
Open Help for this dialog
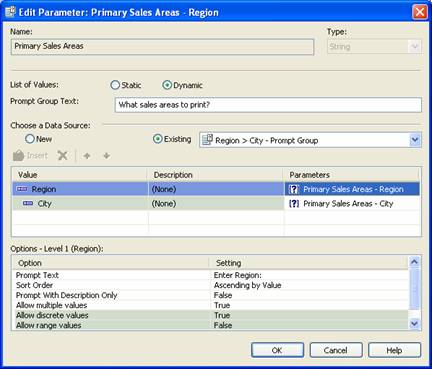point(394,350)
